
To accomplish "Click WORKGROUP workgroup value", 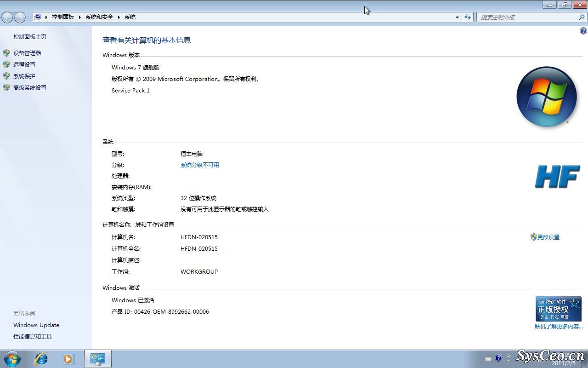I will [199, 272].
